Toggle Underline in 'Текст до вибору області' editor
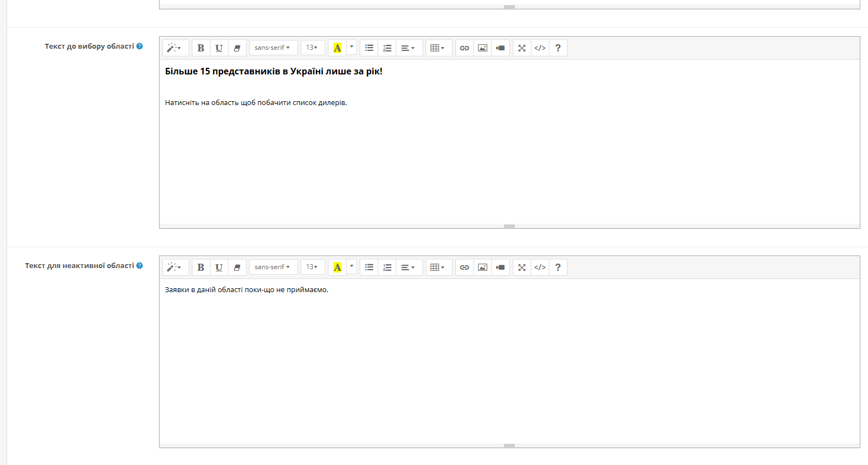This screenshot has height=465, width=868. (x=219, y=48)
